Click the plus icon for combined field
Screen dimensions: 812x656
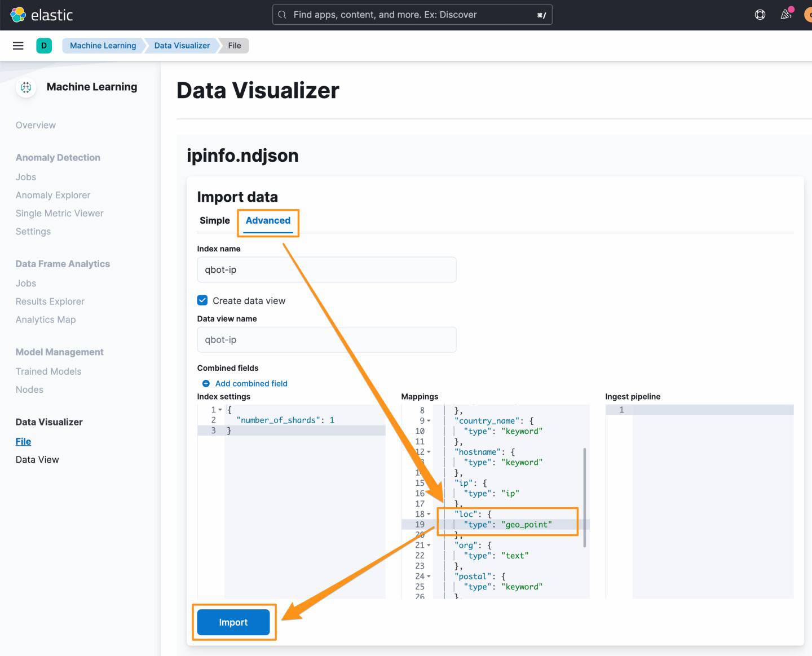coord(206,384)
